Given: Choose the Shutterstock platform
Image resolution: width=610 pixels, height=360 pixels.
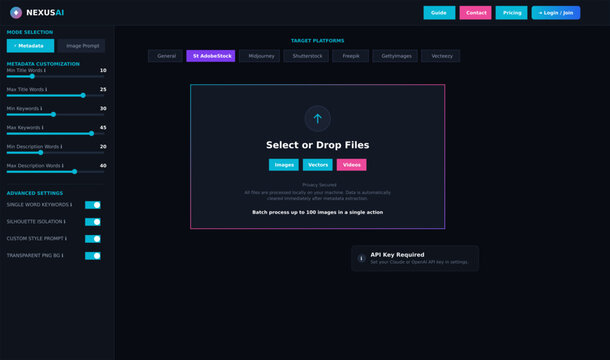Looking at the screenshot, I should 306,56.
